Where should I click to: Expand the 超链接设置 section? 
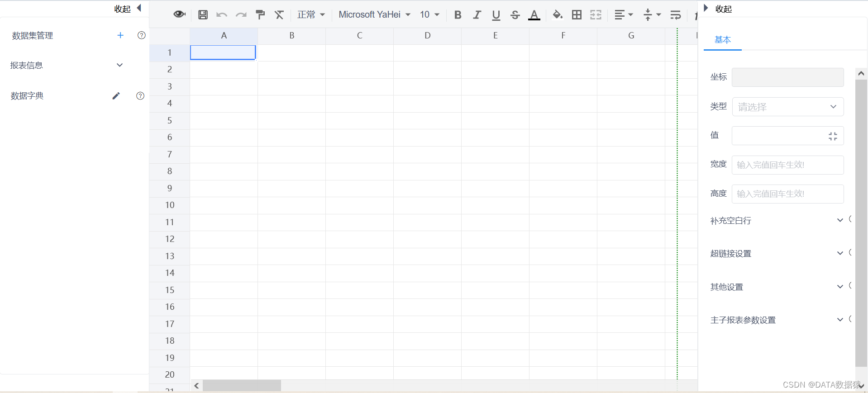(x=840, y=253)
